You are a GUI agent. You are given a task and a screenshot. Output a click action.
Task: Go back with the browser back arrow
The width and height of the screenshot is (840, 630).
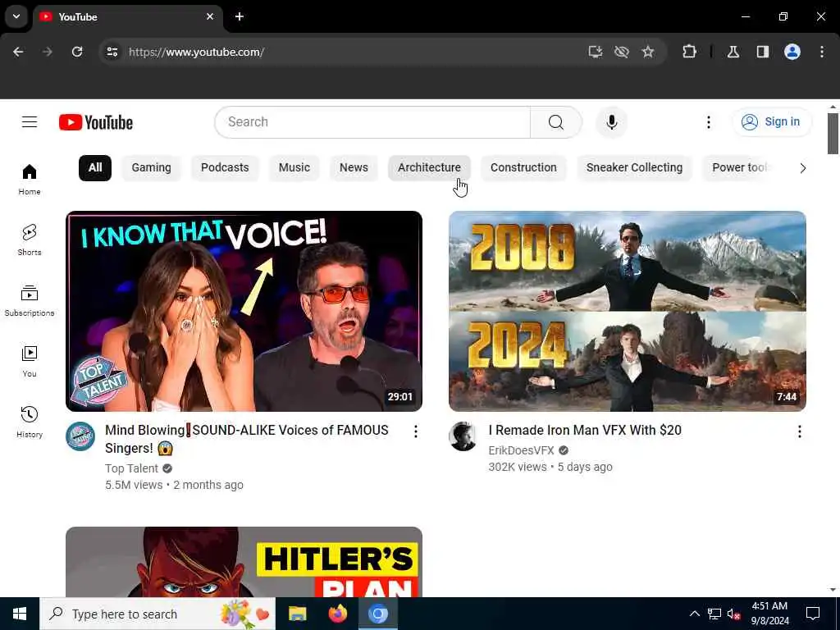tap(18, 52)
